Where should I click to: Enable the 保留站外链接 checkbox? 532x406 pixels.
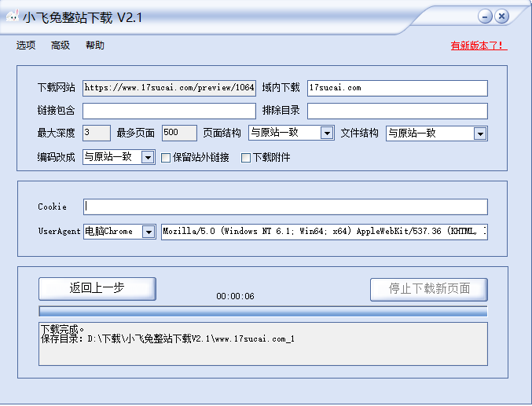166,158
